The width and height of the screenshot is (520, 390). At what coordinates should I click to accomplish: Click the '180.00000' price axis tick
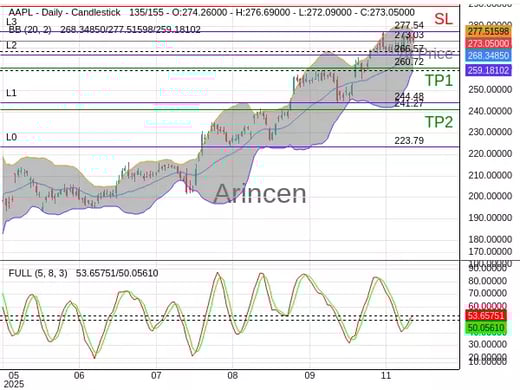[490, 239]
